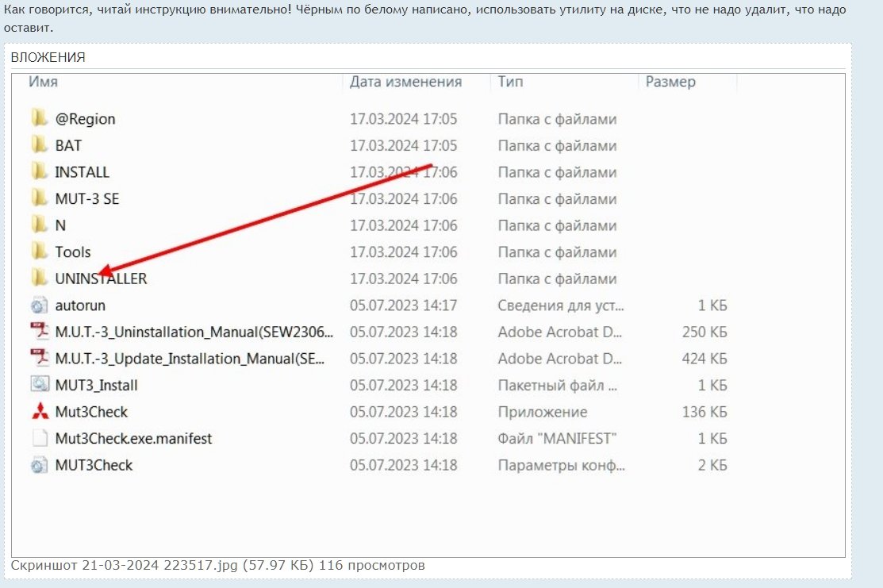Viewport: 883px width, 588px height.
Task: Click the Сведения для уст... type cell
Action: click(x=561, y=306)
